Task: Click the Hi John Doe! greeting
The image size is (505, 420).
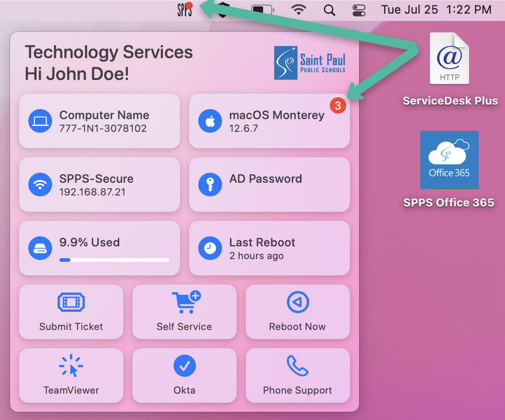Action: [77, 74]
